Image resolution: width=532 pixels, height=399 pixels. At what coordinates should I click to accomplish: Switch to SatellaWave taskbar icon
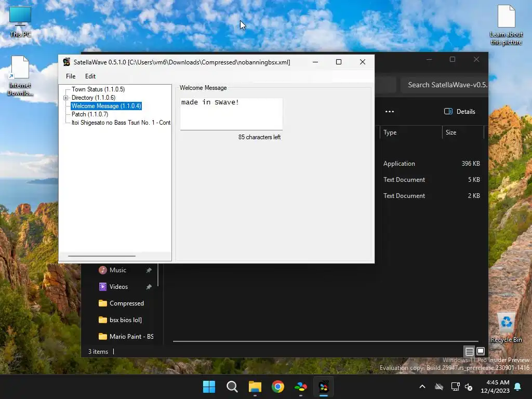tap(324, 387)
